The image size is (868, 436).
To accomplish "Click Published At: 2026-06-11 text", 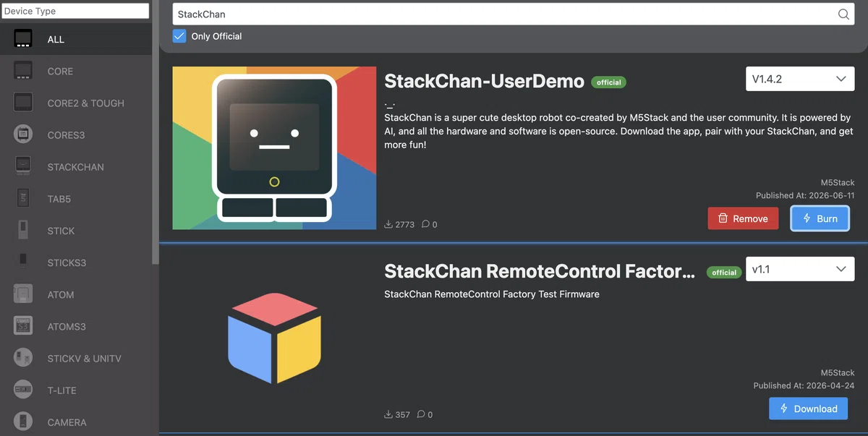I will pyautogui.click(x=805, y=196).
